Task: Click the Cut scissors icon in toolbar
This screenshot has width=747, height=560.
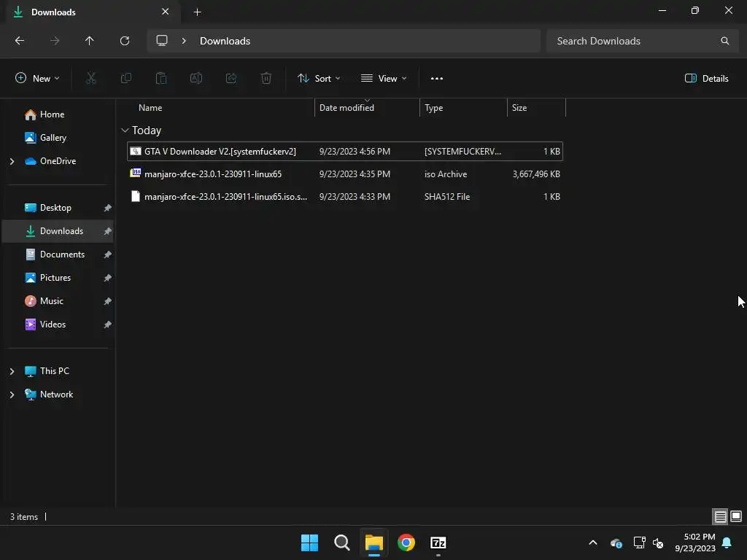Action: 90,78
